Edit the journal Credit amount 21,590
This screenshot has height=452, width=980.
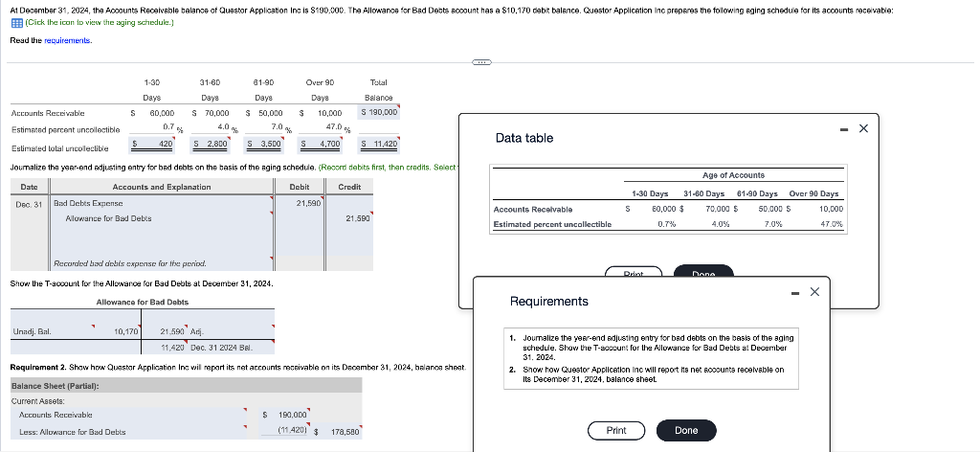[x=348, y=218]
